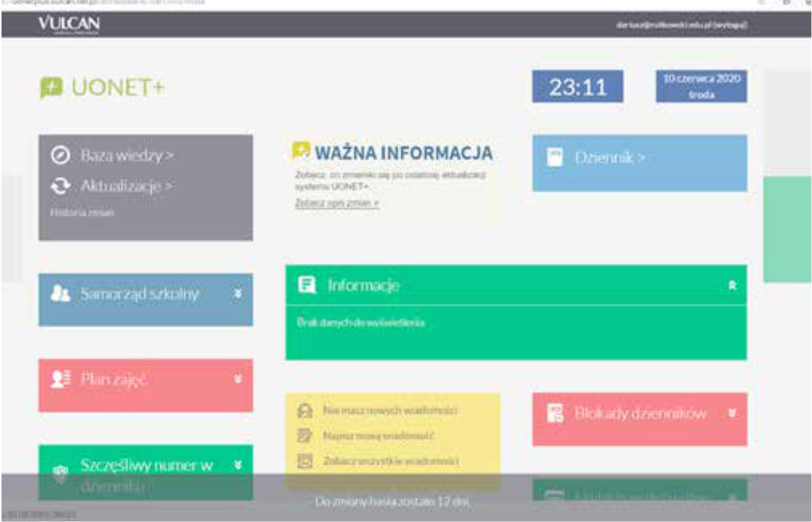Collapse the Informacje panel
Image resolution: width=812 pixels, height=522 pixels.
[732, 286]
